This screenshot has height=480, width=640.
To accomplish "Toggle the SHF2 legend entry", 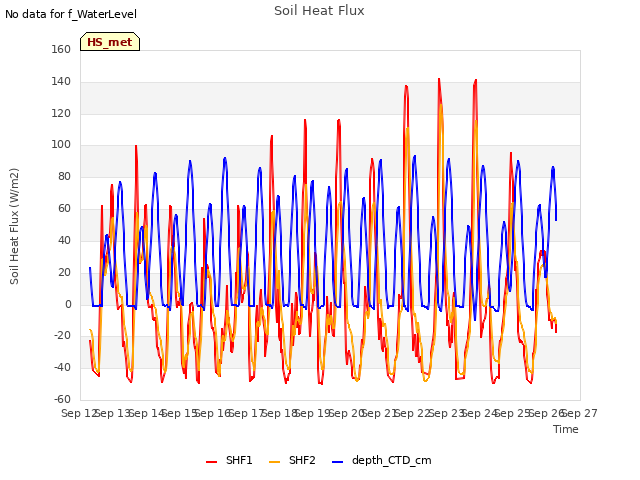I will pyautogui.click(x=292, y=460).
